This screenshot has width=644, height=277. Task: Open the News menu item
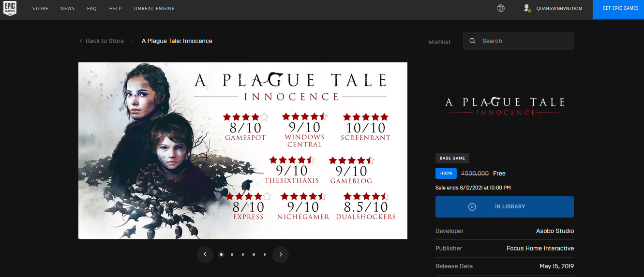pos(68,9)
